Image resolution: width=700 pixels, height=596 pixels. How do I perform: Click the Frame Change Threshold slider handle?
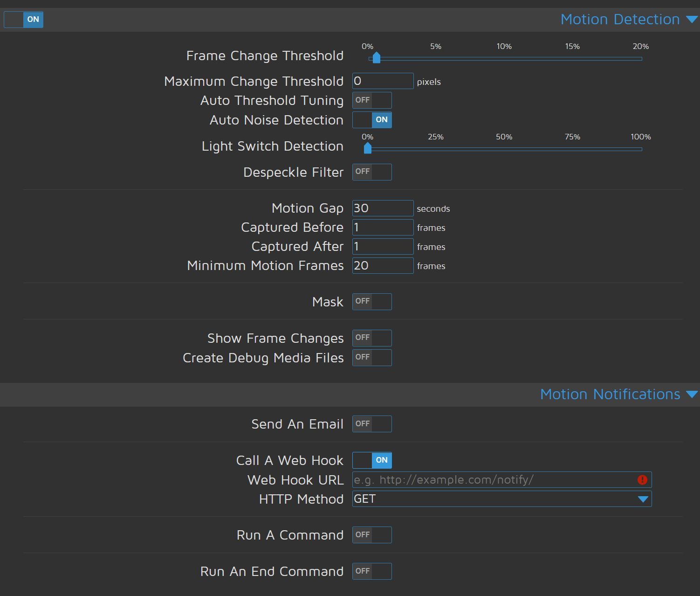(377, 58)
